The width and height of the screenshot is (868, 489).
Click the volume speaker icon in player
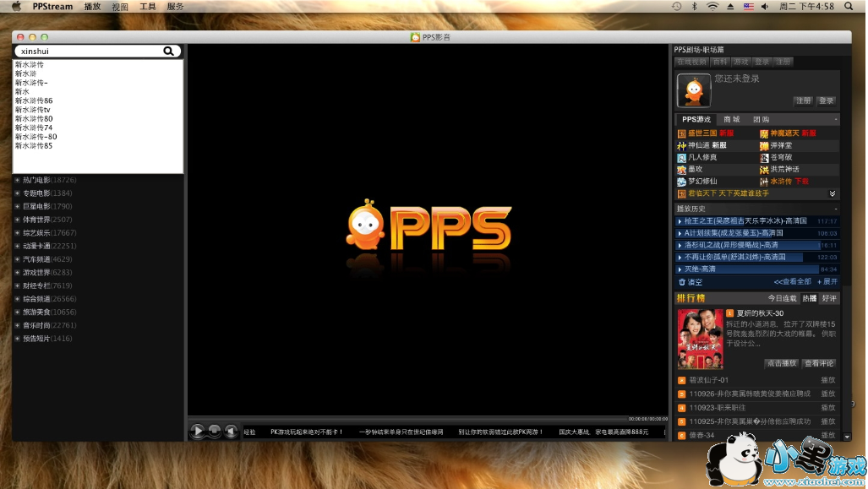click(231, 432)
